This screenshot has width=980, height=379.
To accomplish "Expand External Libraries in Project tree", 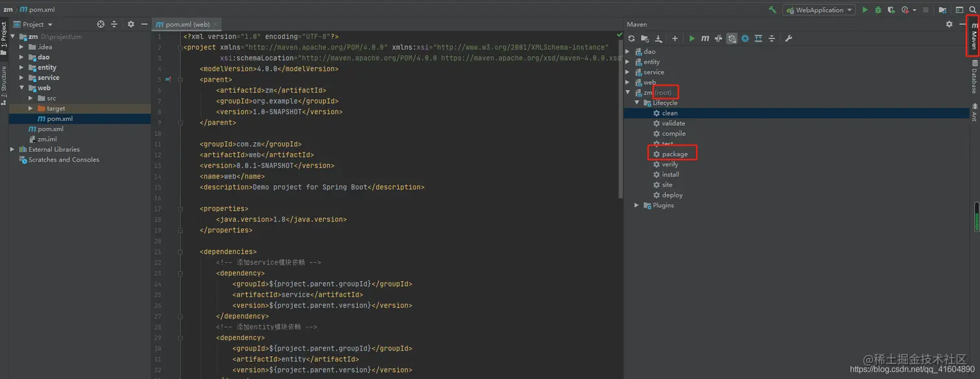I will point(12,149).
